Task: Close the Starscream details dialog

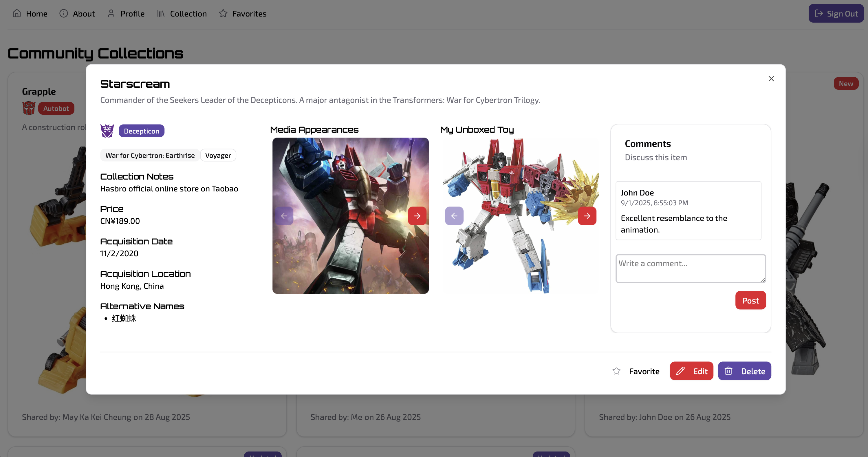Action: click(771, 78)
